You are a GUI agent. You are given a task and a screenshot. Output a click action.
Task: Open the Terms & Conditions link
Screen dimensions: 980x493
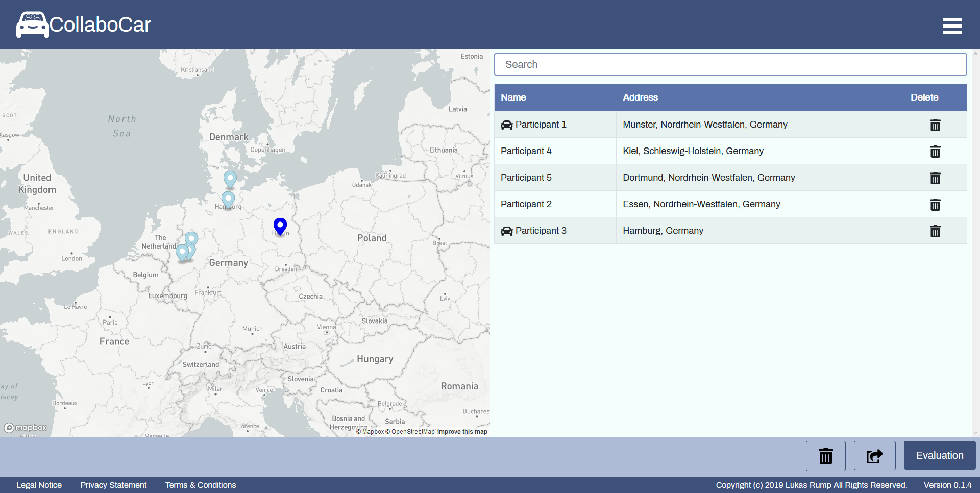[201, 485]
